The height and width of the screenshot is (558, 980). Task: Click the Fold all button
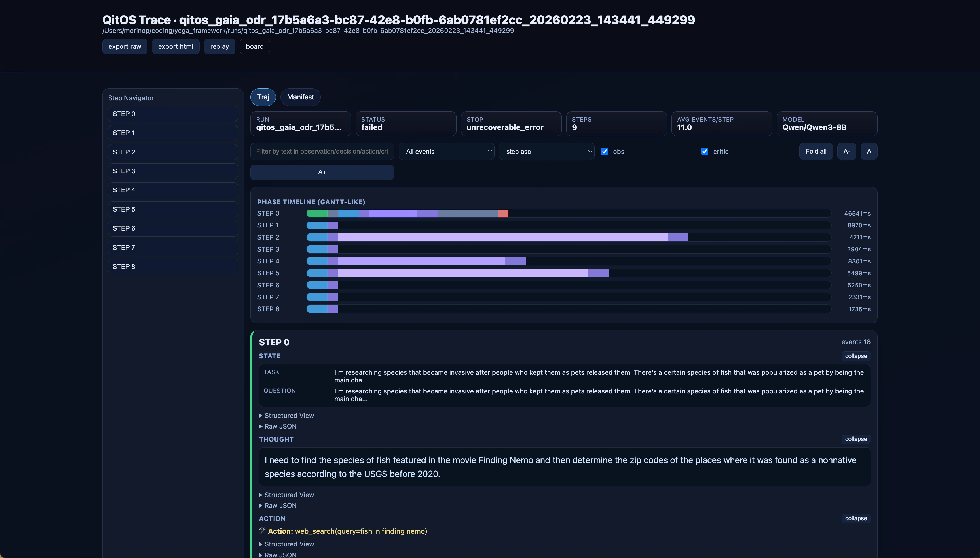click(x=816, y=151)
